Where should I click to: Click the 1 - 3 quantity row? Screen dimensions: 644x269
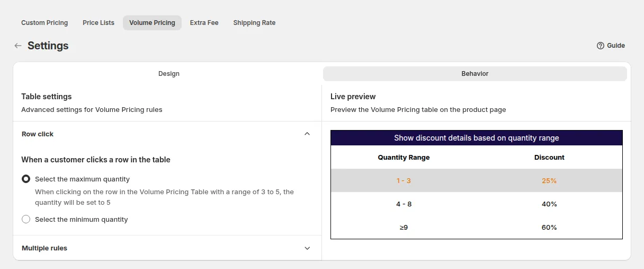[477, 180]
